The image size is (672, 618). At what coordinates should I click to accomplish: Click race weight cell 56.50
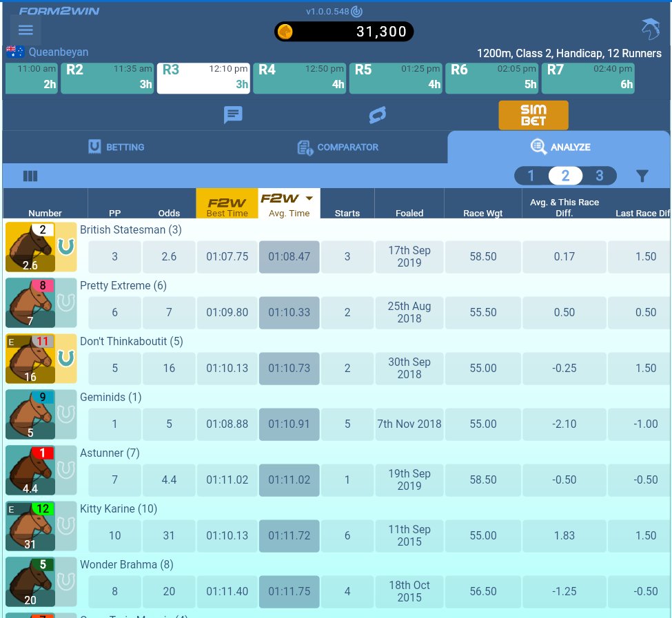click(483, 591)
